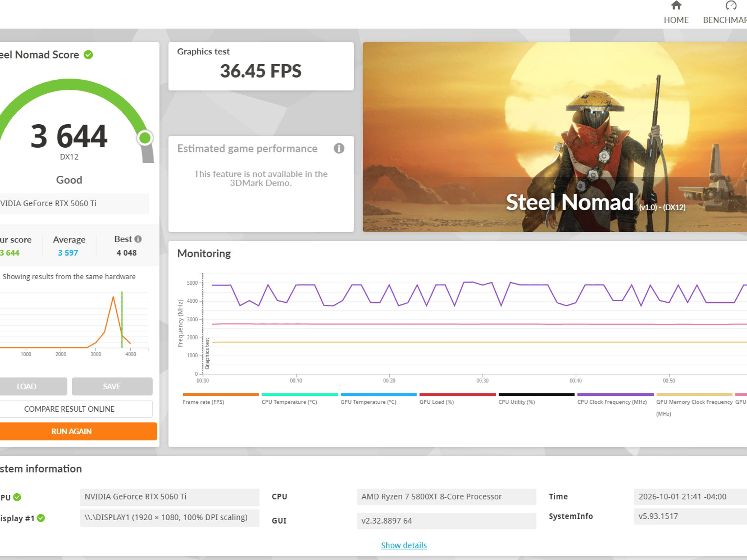
Task: Click the SystemInfo version v5.93.1517
Action: [690, 517]
